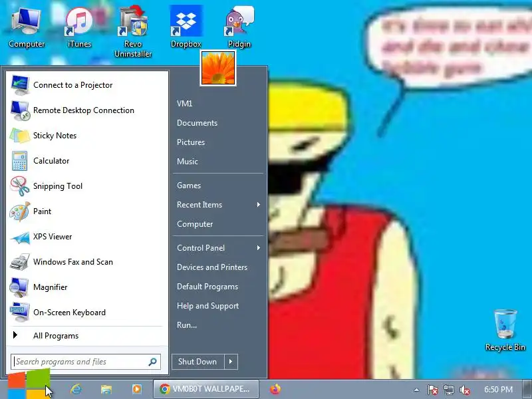Viewport: 532px width, 399px height.
Task: Select the On-Screen Keyboard label
Action: 69,313
